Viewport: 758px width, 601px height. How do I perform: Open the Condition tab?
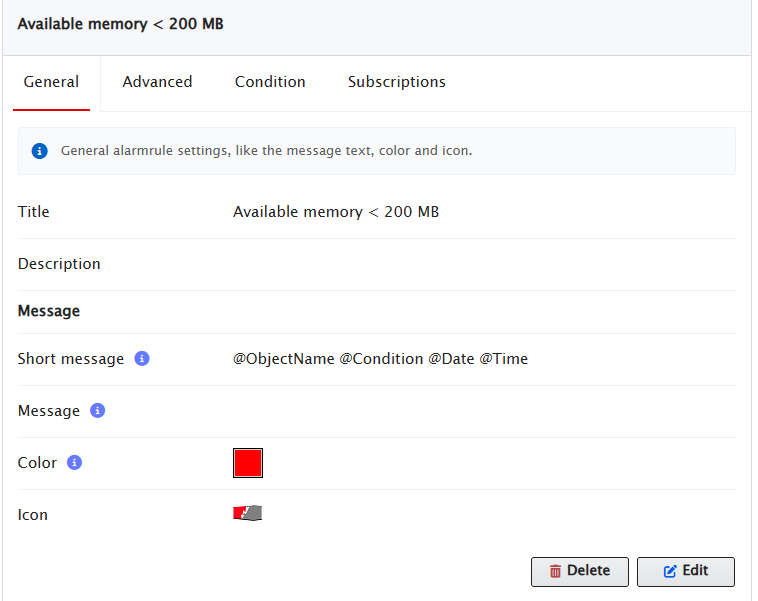pos(270,82)
